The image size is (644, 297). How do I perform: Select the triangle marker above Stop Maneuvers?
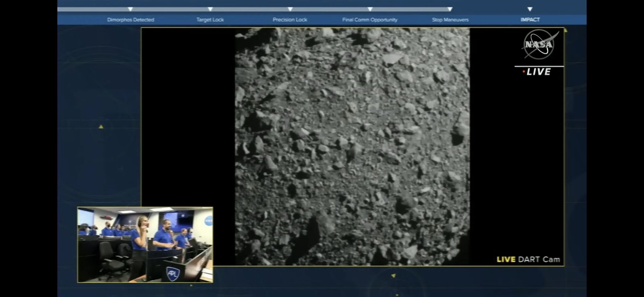point(450,9)
